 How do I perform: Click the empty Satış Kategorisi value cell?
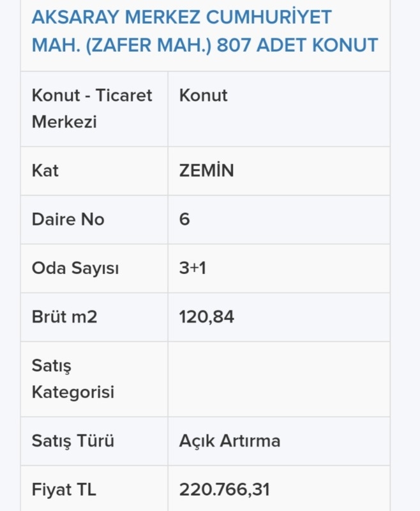click(279, 379)
